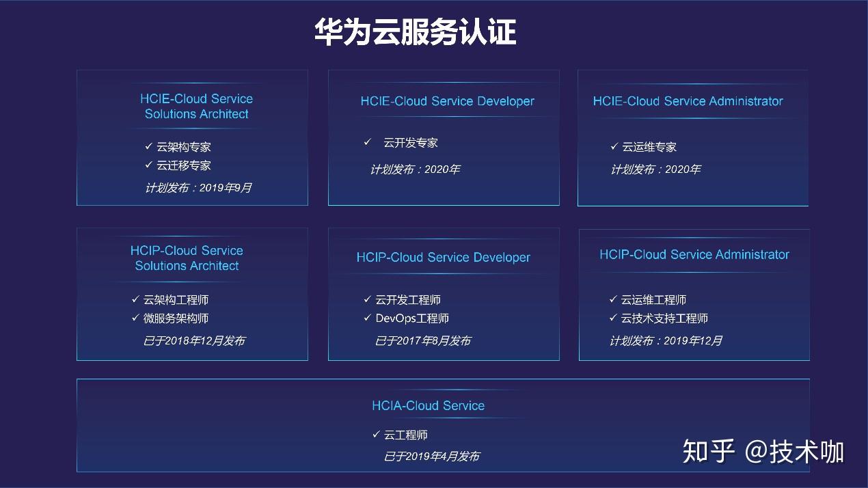Click the HCIP-Cloud Service Developer heading
Image resolution: width=868 pixels, height=488 pixels.
tap(444, 258)
